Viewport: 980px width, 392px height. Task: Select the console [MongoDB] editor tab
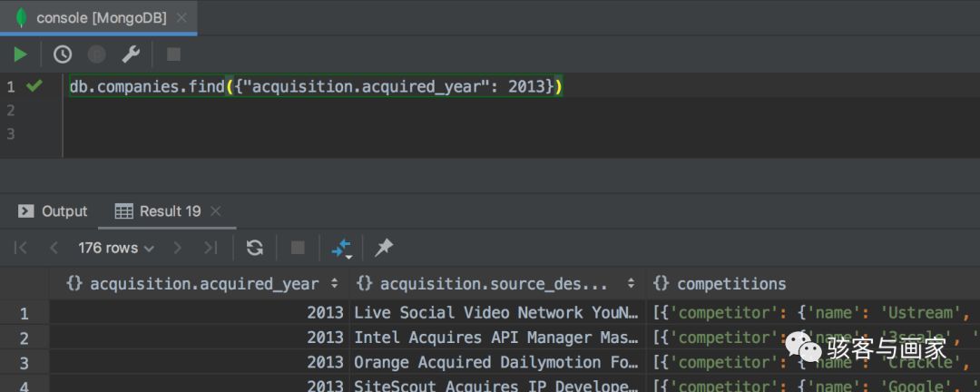[x=98, y=18]
